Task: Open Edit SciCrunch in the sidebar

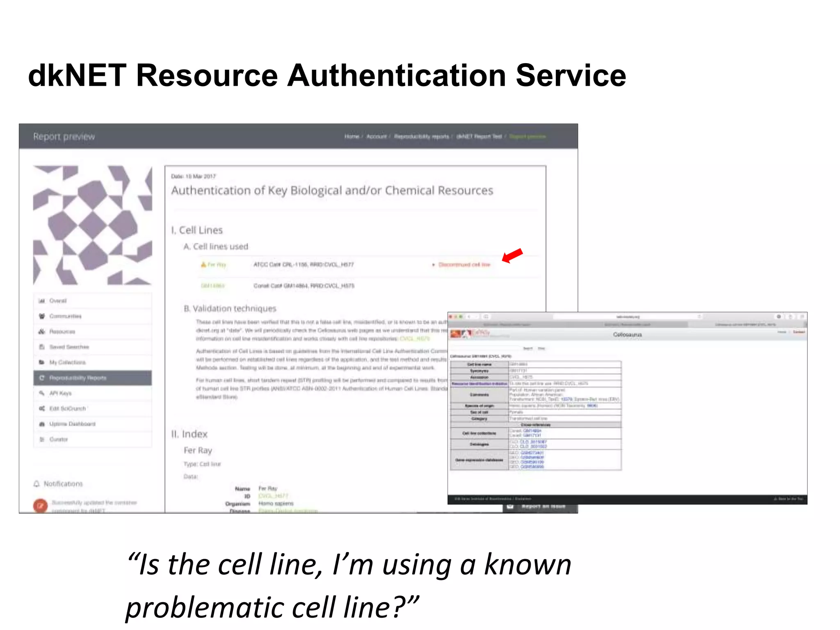Action: pos(92,409)
